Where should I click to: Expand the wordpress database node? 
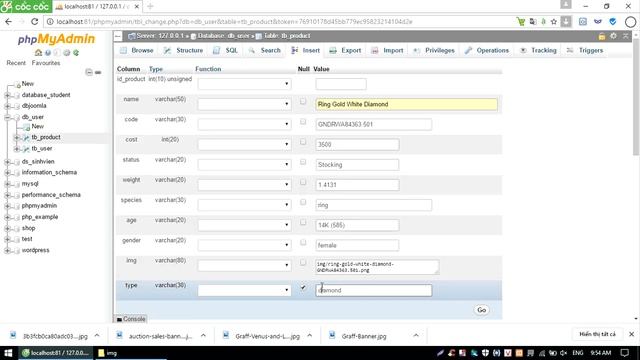[x=7, y=250]
